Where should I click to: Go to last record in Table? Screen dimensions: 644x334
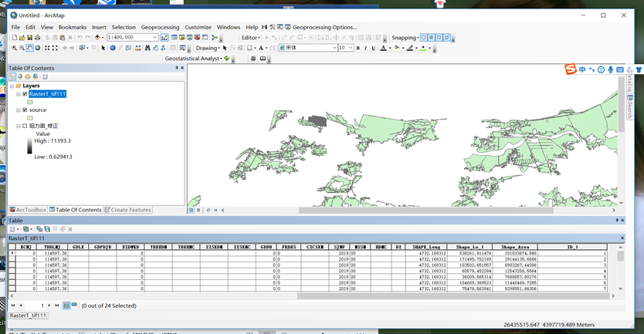point(56,305)
